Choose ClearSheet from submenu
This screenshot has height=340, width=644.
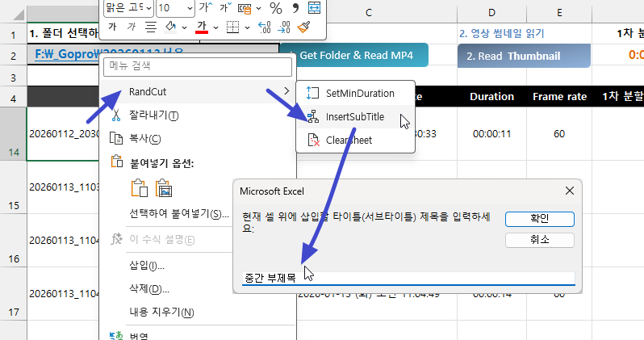tap(355, 141)
